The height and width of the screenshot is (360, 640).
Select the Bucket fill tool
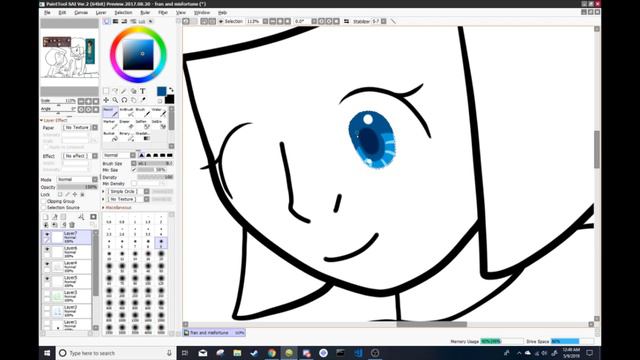coord(110,136)
